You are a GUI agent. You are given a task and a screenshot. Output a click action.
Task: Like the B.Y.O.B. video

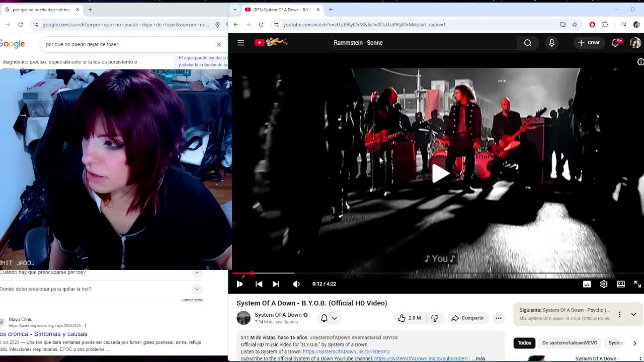pos(410,318)
